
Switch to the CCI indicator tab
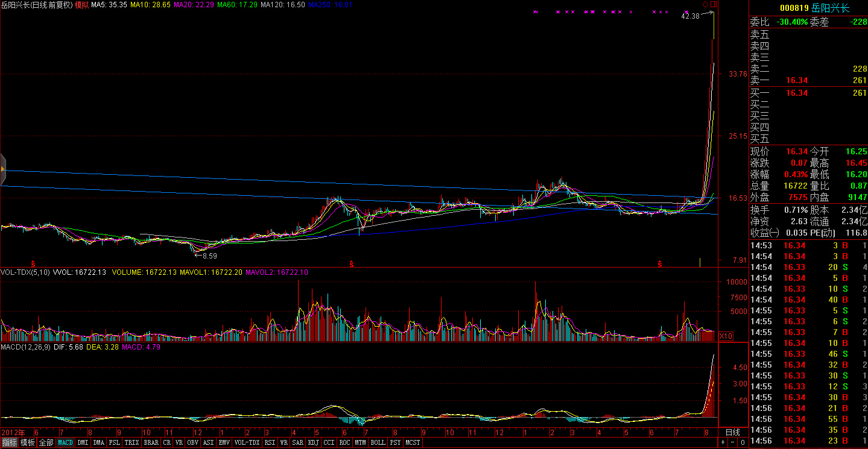click(329, 442)
